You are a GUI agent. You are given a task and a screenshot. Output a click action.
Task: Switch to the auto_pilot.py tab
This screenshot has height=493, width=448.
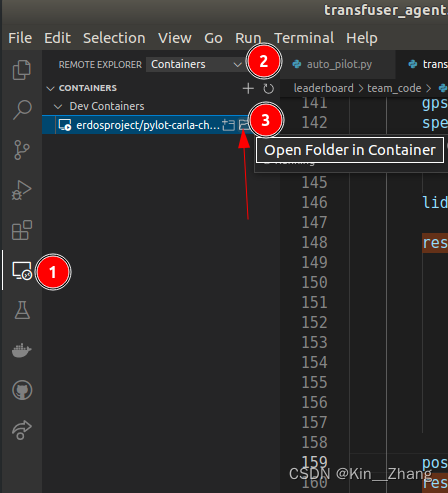coord(337,64)
